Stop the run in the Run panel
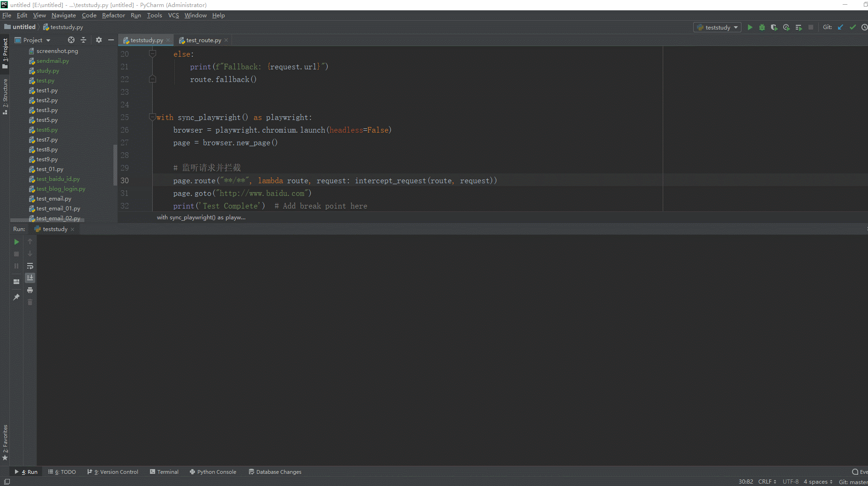Image resolution: width=868 pixels, height=486 pixels. 16,254
